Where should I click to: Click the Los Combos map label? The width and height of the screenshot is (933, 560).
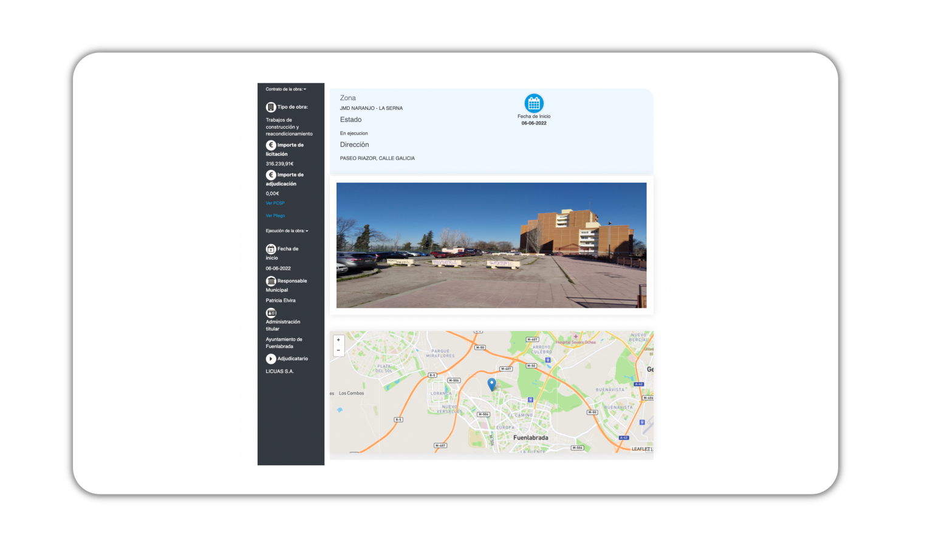(x=352, y=394)
